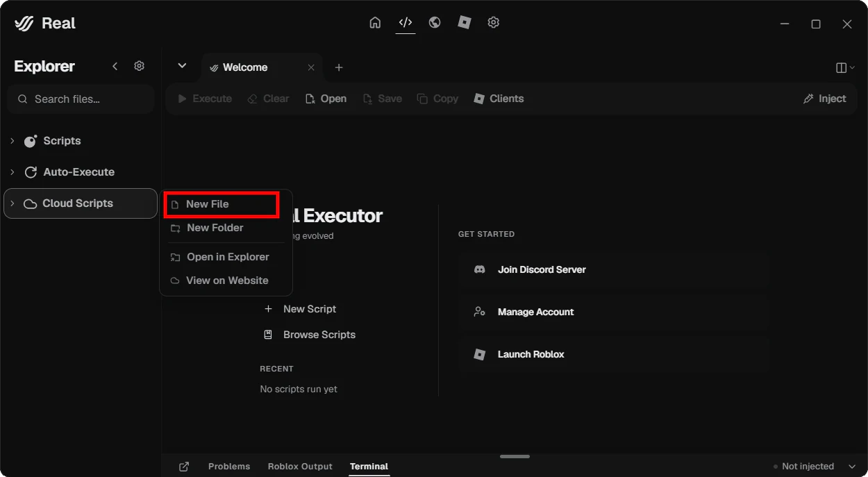Choose Open in Explorer menu item
The width and height of the screenshot is (868, 477).
coord(226,257)
